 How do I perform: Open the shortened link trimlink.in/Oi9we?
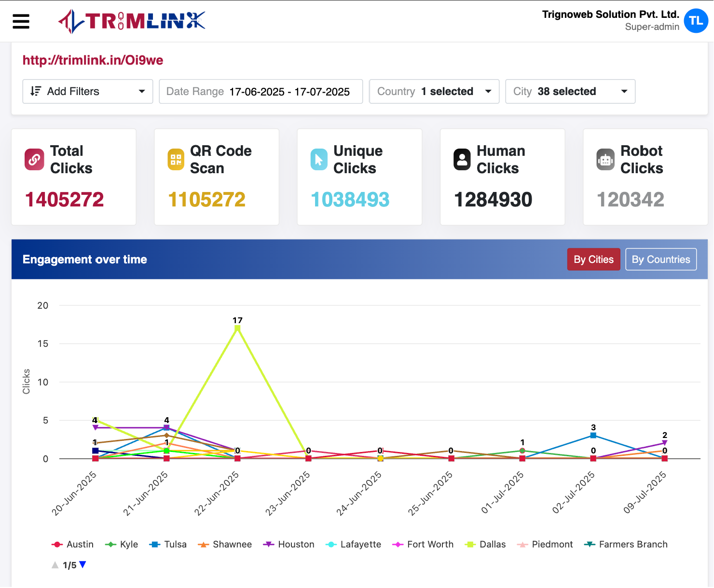92,60
